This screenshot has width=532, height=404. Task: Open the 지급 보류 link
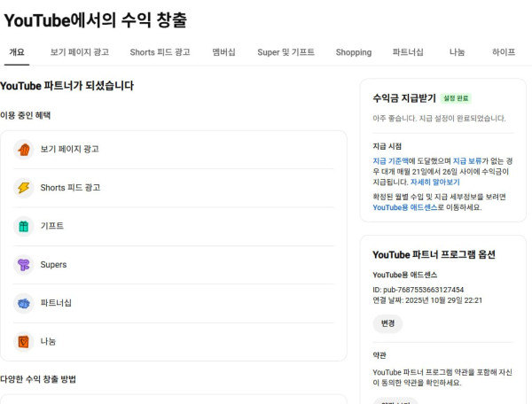pos(467,161)
